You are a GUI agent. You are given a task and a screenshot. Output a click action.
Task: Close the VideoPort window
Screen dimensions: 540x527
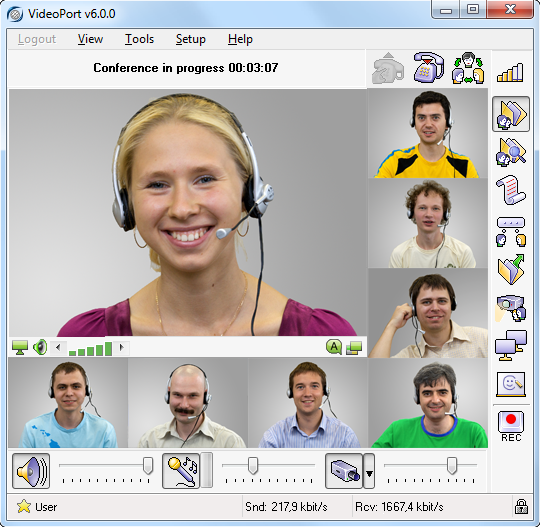tap(510, 10)
